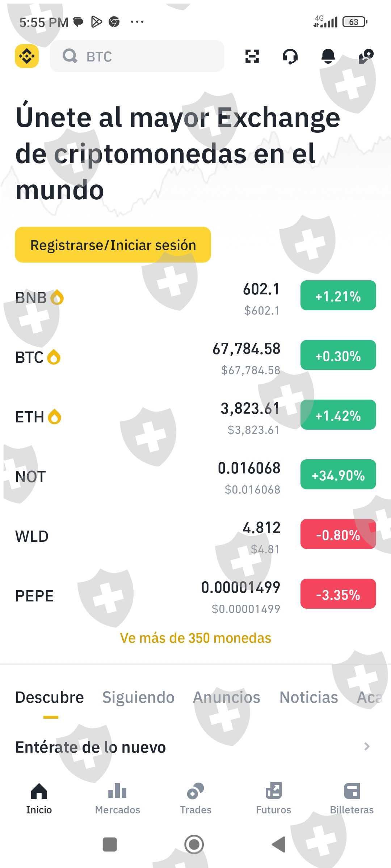Toggle PEPE -3.35% change badge
The height and width of the screenshot is (868, 391).
(338, 594)
